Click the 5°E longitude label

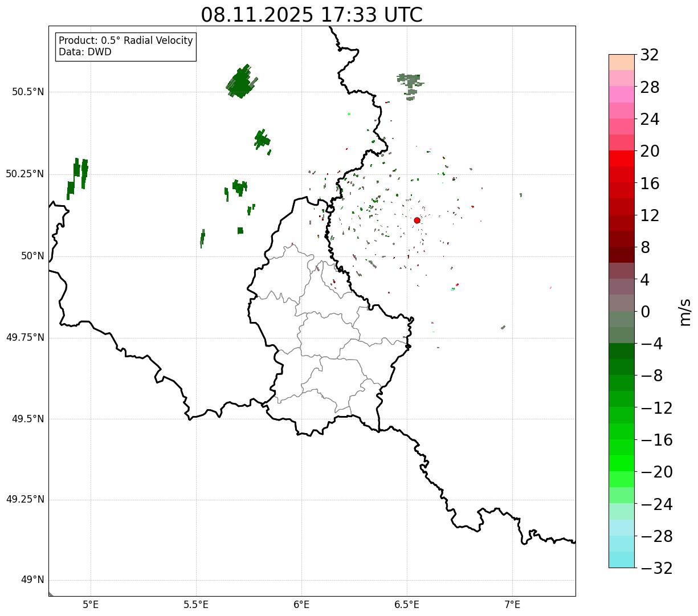point(91,605)
